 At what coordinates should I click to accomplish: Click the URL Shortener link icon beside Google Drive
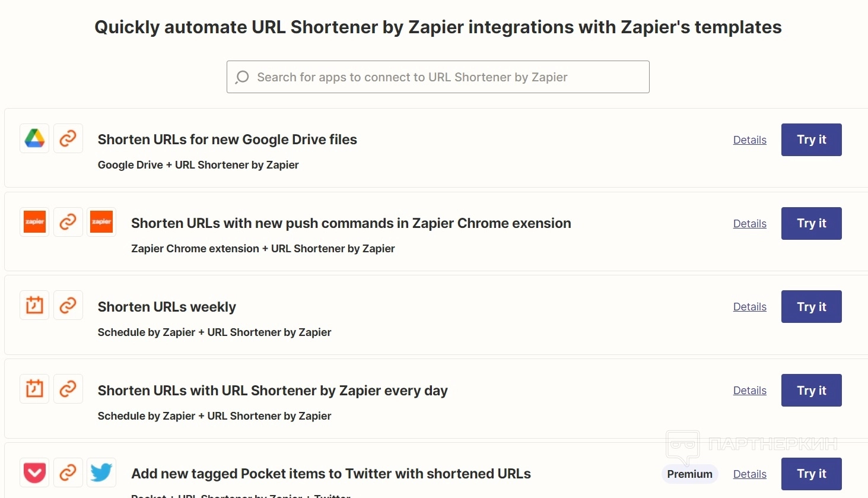[x=68, y=139]
